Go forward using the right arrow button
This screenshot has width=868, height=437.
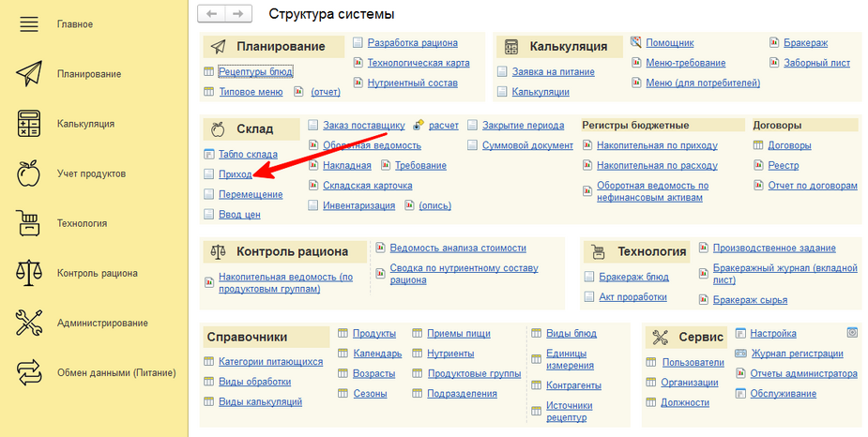coord(238,14)
